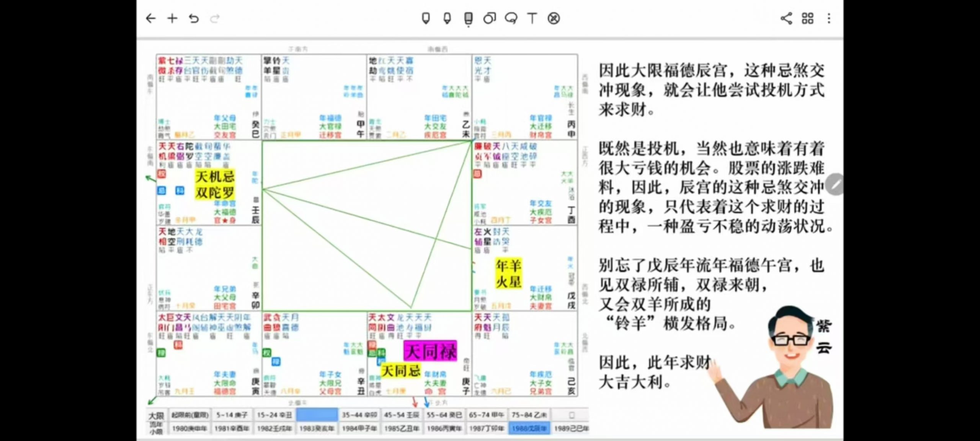Click the 大限 row label
The height and width of the screenshot is (441, 980).
point(156,416)
